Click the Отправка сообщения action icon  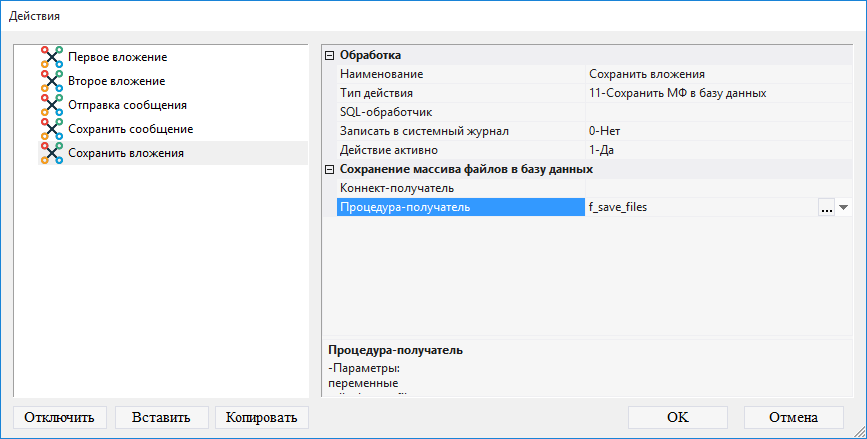click(x=51, y=106)
